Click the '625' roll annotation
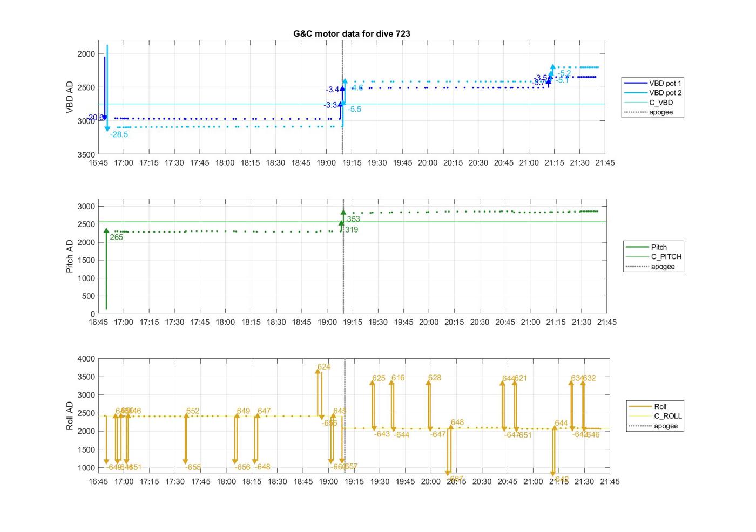Viewport: 756px width, 532px height. pyautogui.click(x=379, y=378)
